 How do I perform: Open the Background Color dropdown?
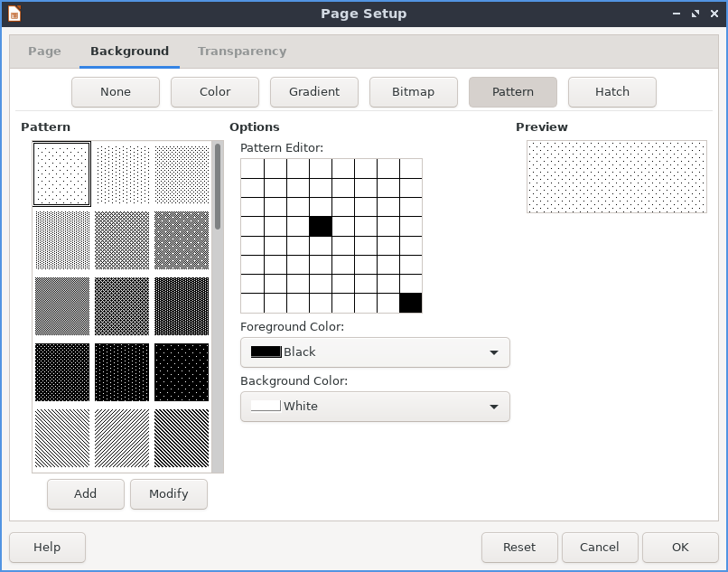click(x=375, y=407)
